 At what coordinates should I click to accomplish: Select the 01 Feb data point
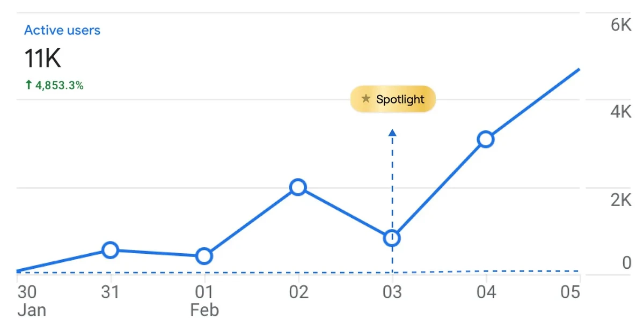pyautogui.click(x=204, y=256)
